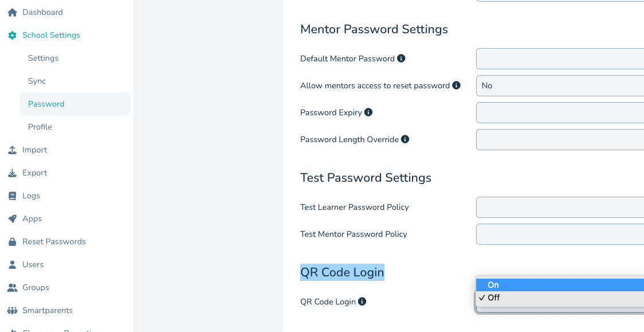
Task: Open Smartparents from the sidebar
Action: 47,310
